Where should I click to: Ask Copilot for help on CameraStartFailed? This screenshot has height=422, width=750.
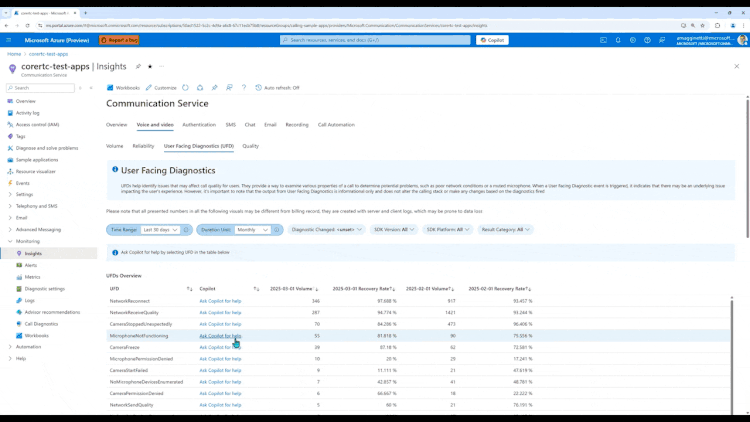coord(220,370)
